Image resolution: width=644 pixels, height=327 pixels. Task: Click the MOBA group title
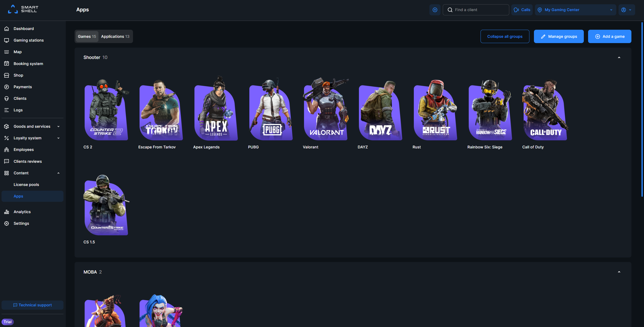[90, 272]
